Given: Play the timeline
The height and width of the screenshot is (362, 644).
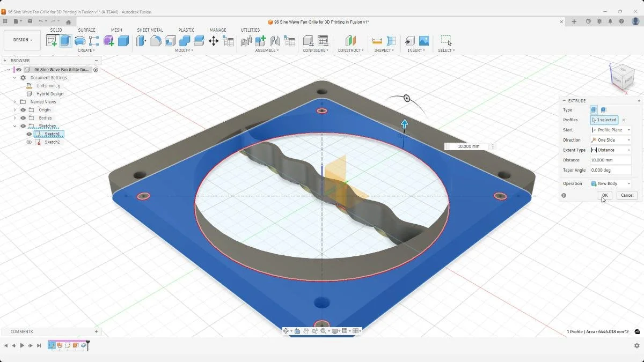Looking at the screenshot, I should click(22, 346).
